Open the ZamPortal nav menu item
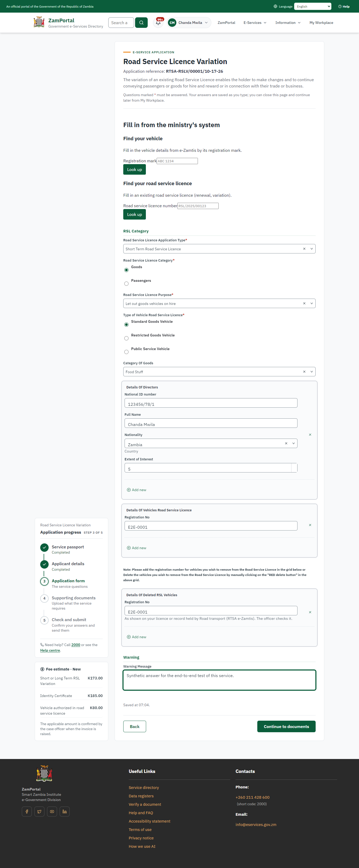The height and width of the screenshot is (868, 359). pos(226,23)
